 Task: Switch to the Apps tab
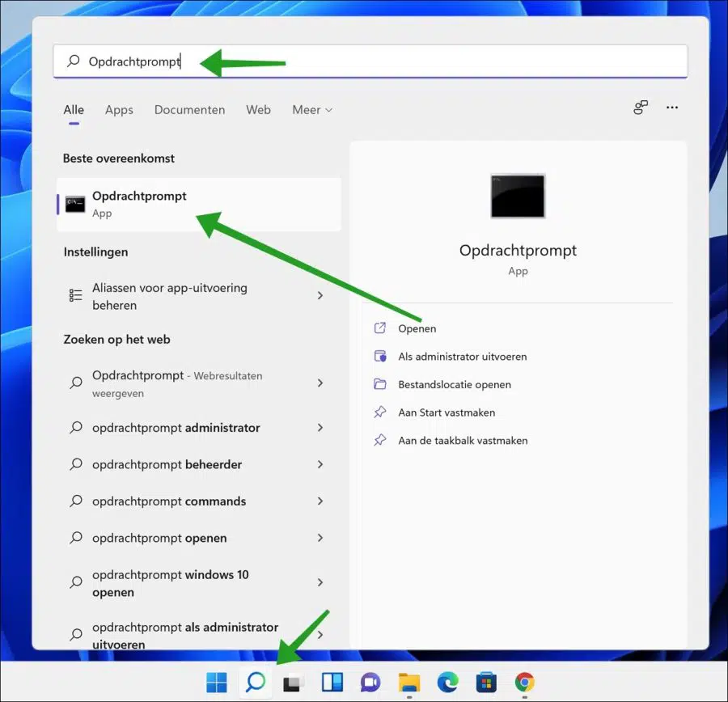coord(119,109)
